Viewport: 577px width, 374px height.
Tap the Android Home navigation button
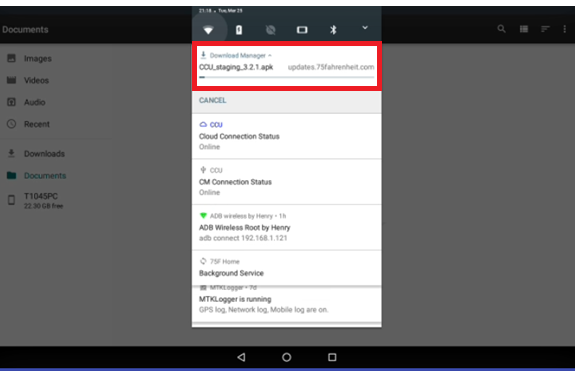pyautogui.click(x=287, y=357)
